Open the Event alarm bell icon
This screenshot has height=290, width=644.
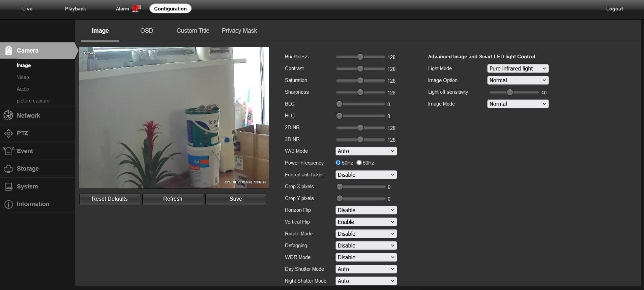(8, 151)
